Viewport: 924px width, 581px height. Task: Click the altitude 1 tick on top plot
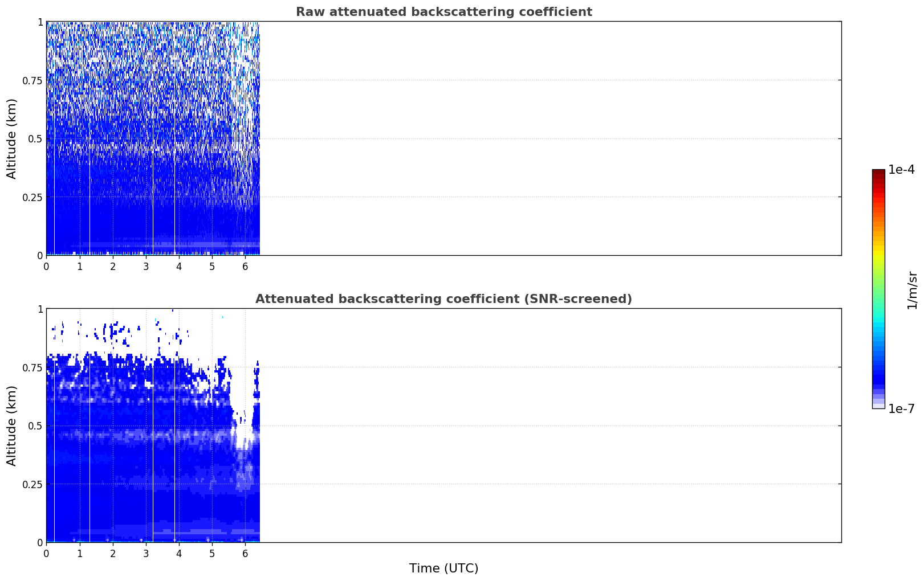point(40,22)
